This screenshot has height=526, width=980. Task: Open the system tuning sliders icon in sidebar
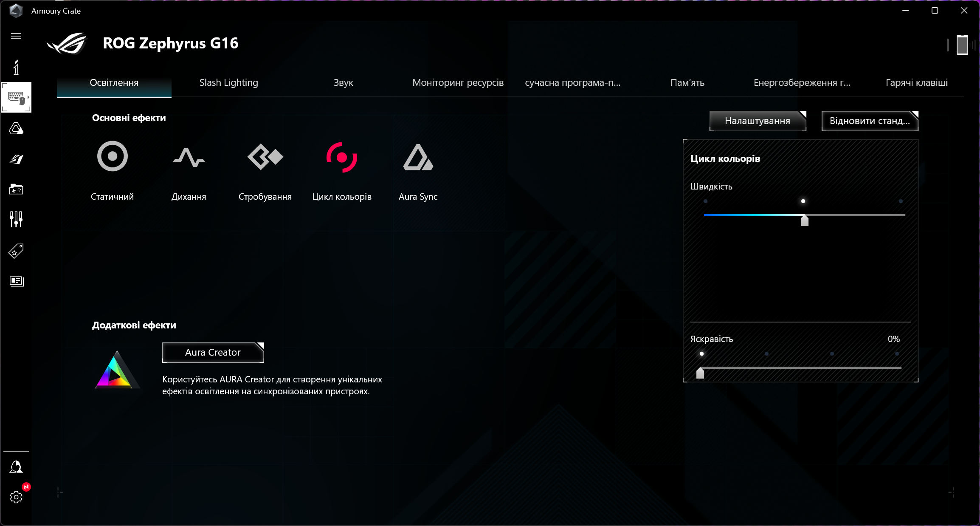[16, 219]
